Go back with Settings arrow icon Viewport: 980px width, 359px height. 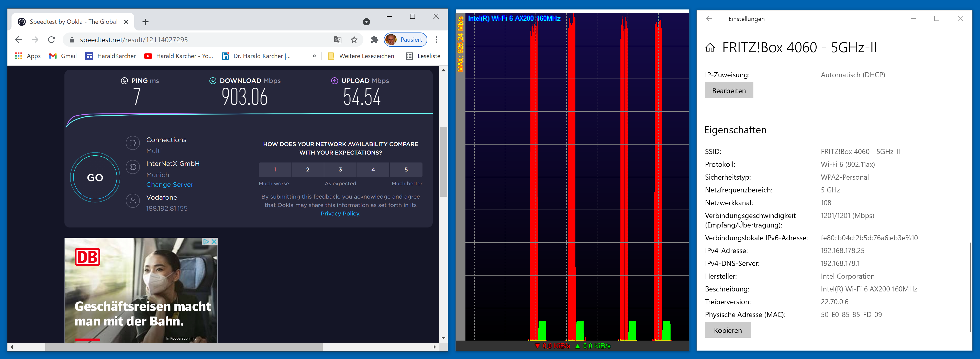709,19
